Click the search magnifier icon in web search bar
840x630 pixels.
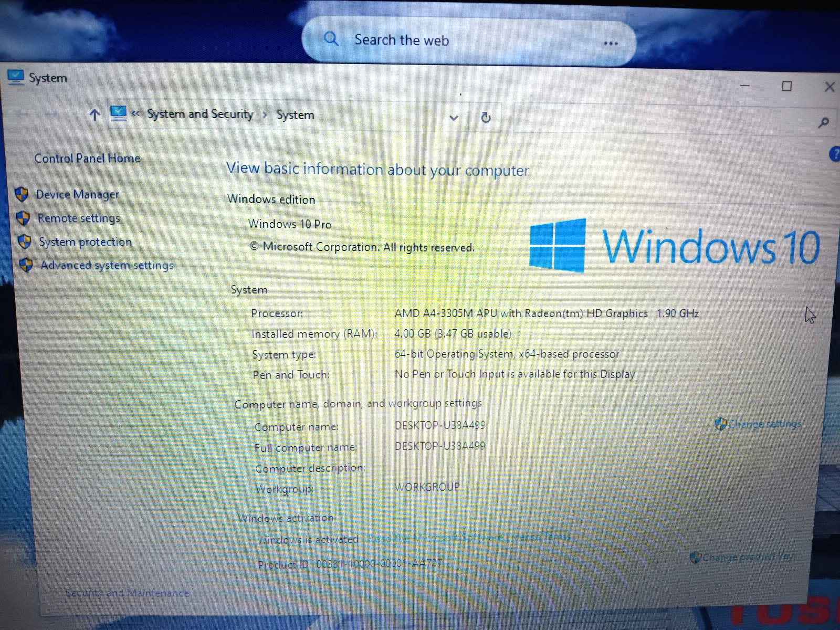coord(331,39)
